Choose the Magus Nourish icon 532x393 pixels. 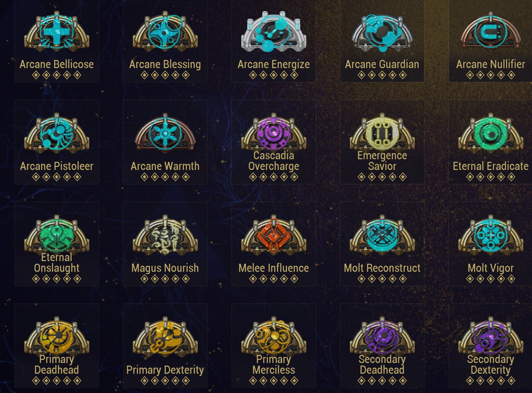165,236
